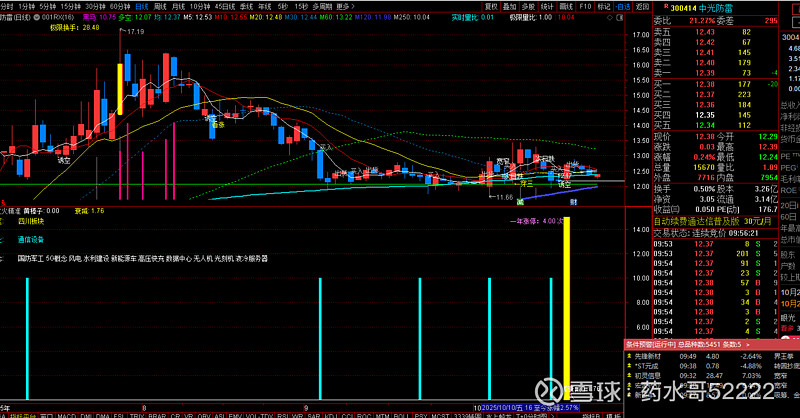Click the red R marker beside 300414
This screenshot has width=800, height=418.
pyautogui.click(x=666, y=8)
